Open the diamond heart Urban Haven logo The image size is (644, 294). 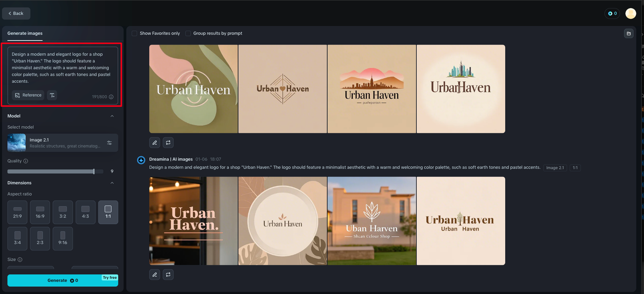pyautogui.click(x=283, y=89)
